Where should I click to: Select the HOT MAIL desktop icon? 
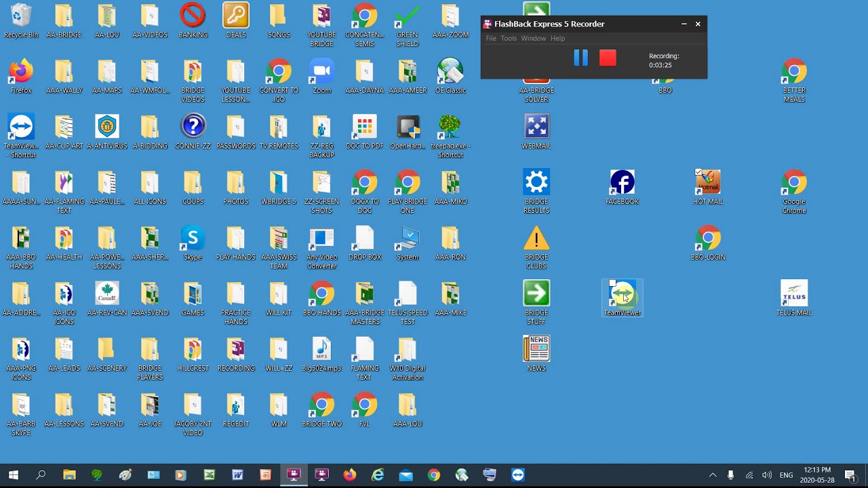pos(708,188)
